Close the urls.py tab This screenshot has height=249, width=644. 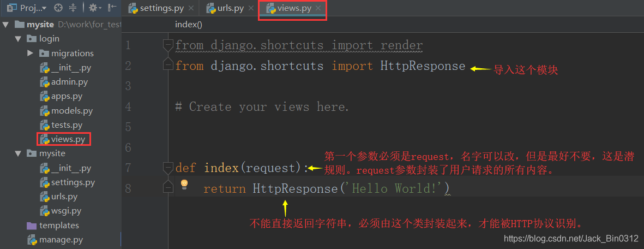coord(251,8)
